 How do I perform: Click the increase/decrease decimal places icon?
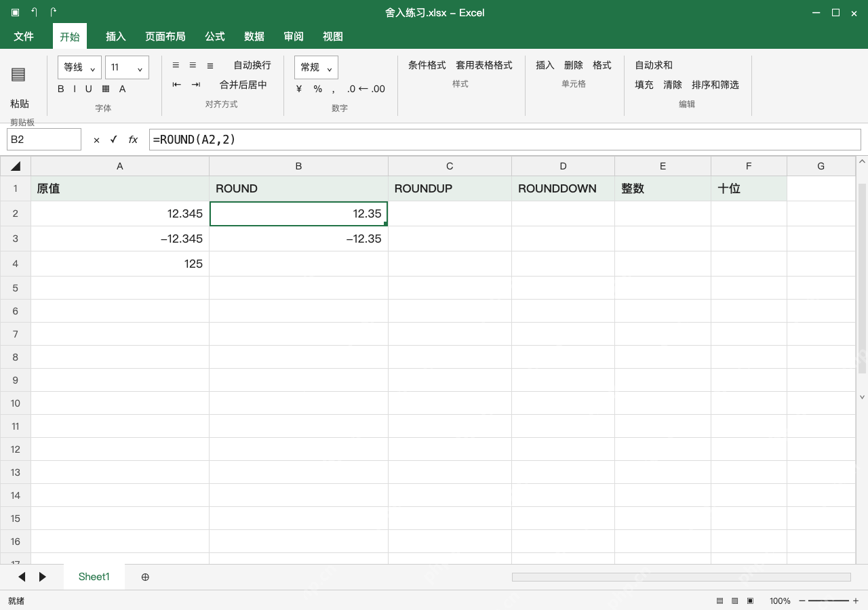click(x=366, y=89)
